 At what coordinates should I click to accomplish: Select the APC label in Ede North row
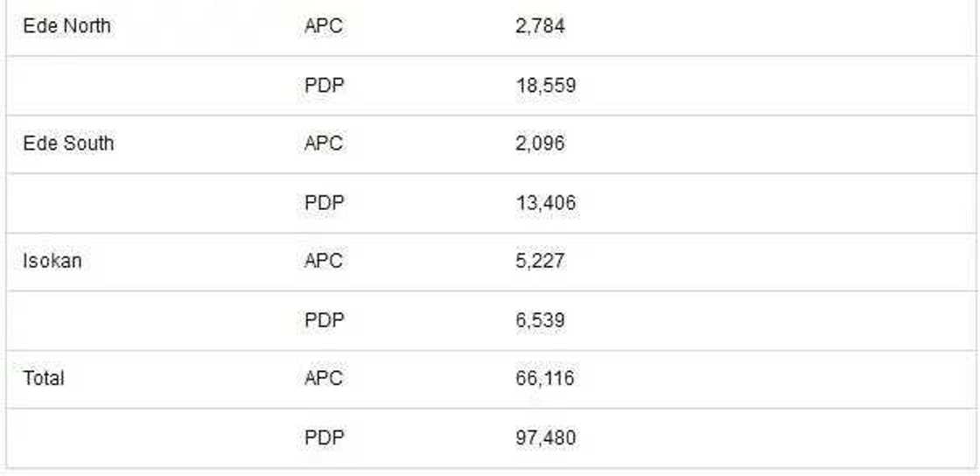click(324, 26)
